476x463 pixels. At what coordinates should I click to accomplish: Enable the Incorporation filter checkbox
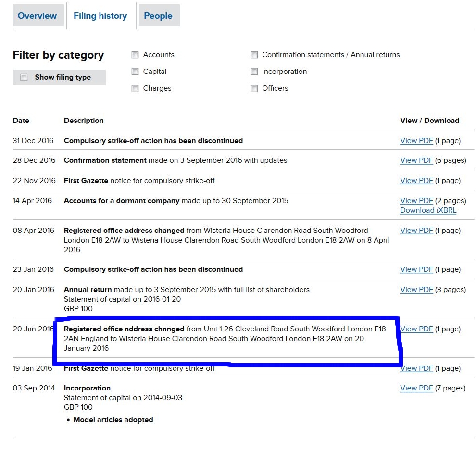(x=254, y=72)
